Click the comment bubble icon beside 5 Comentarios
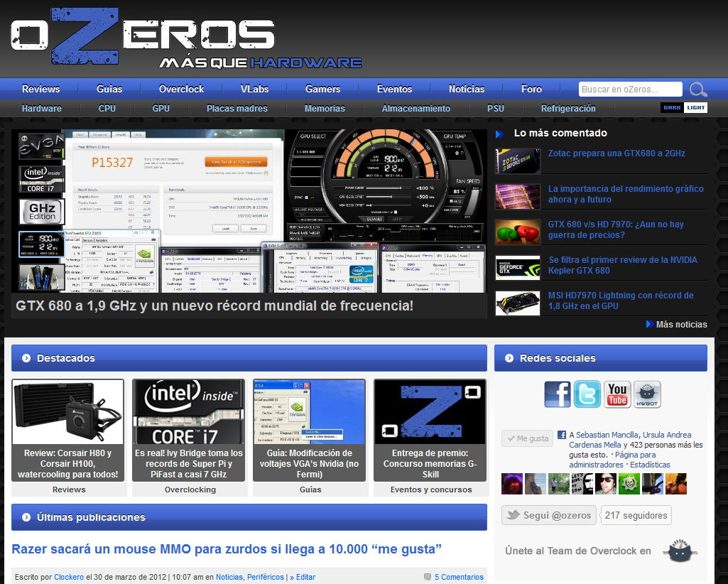Screen dimensions: 728x584 point(427,577)
